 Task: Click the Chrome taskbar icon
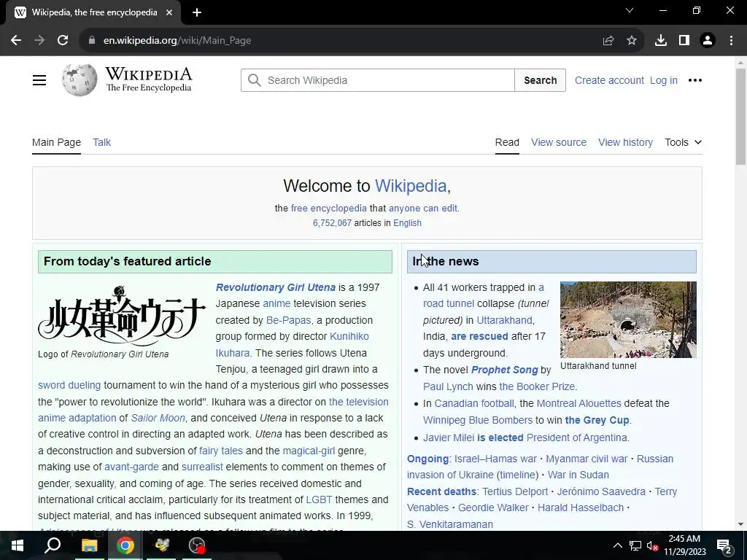(125, 545)
